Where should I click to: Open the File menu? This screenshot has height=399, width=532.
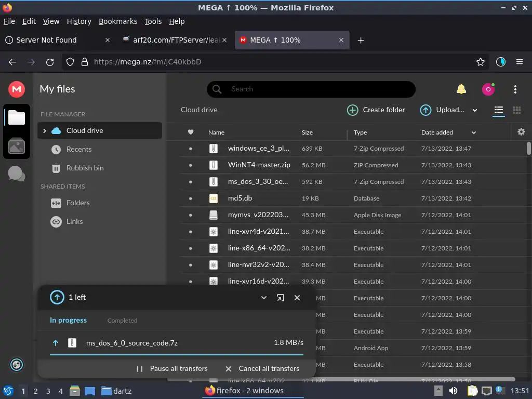click(x=9, y=21)
